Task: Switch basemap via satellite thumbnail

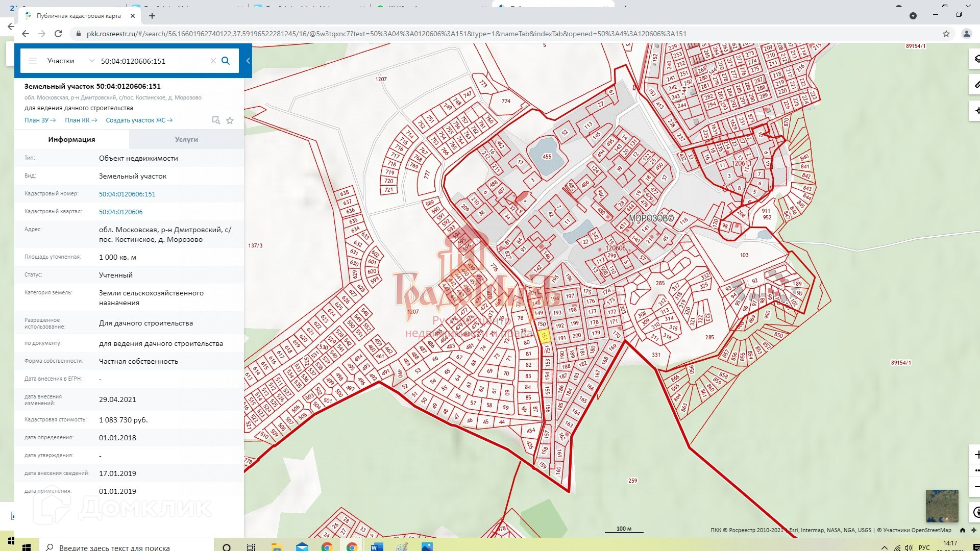Action: tap(942, 506)
